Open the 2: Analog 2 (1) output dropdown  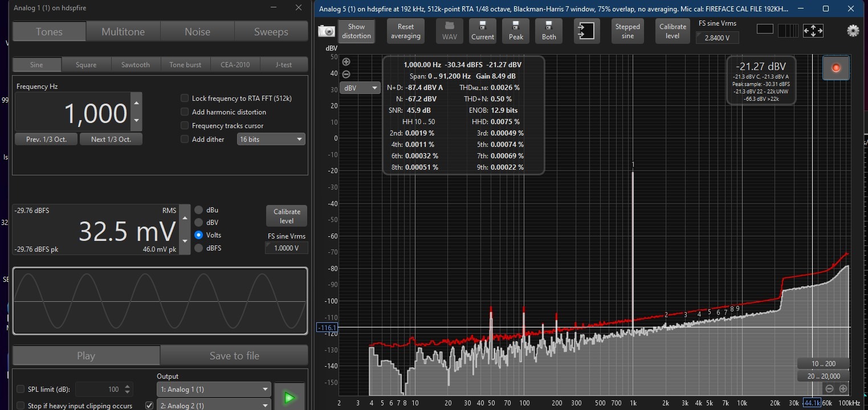(213, 405)
